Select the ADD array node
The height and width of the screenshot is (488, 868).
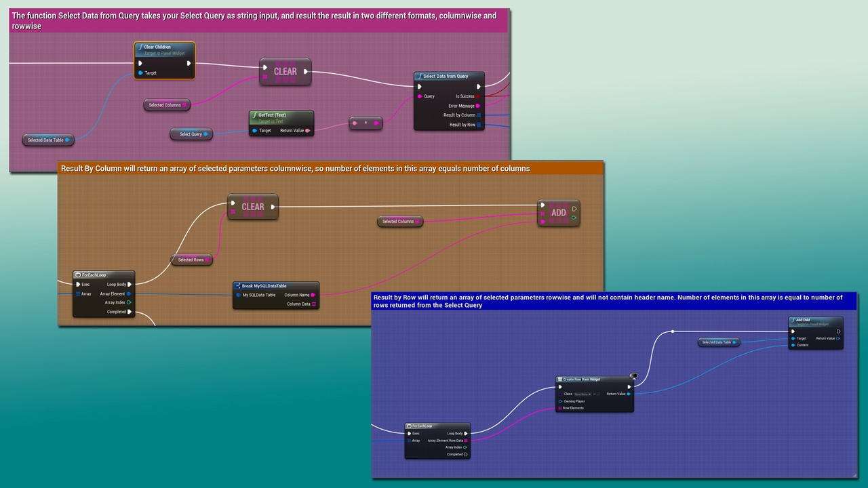[x=559, y=212]
